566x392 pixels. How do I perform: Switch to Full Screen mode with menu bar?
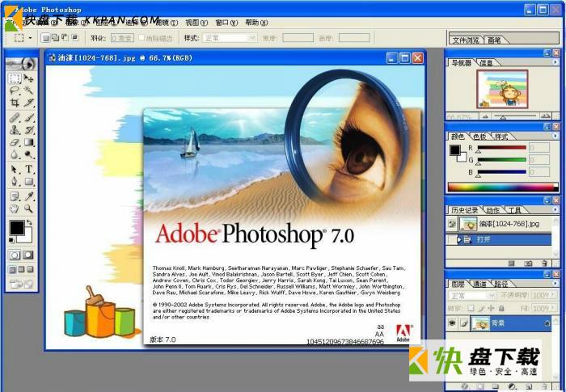click(21, 270)
